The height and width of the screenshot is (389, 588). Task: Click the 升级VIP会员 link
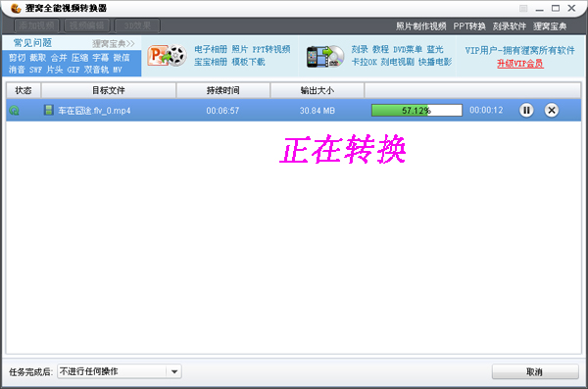tap(520, 64)
